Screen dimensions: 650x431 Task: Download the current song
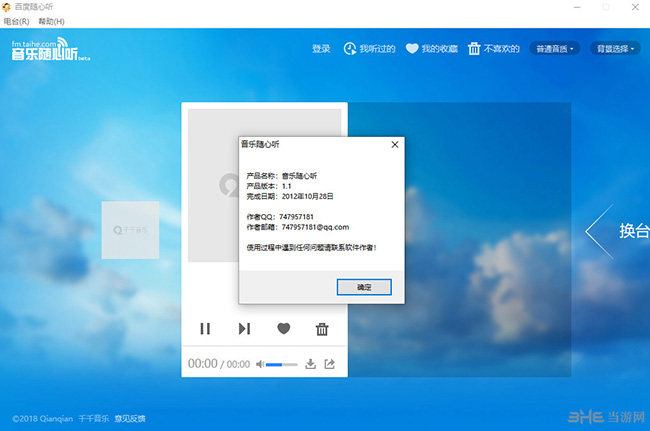(310, 364)
